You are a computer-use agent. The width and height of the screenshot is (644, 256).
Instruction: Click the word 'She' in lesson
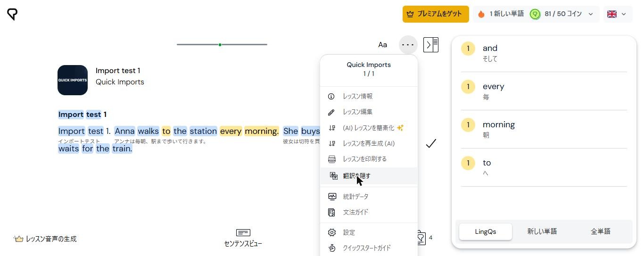point(290,131)
